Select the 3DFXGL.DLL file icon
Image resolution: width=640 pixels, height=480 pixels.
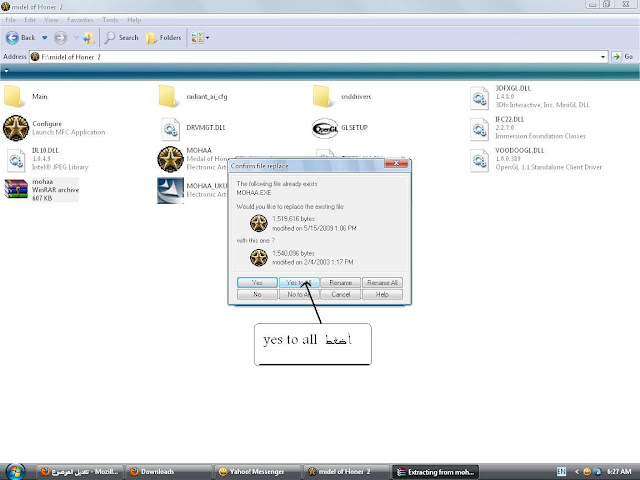point(479,98)
